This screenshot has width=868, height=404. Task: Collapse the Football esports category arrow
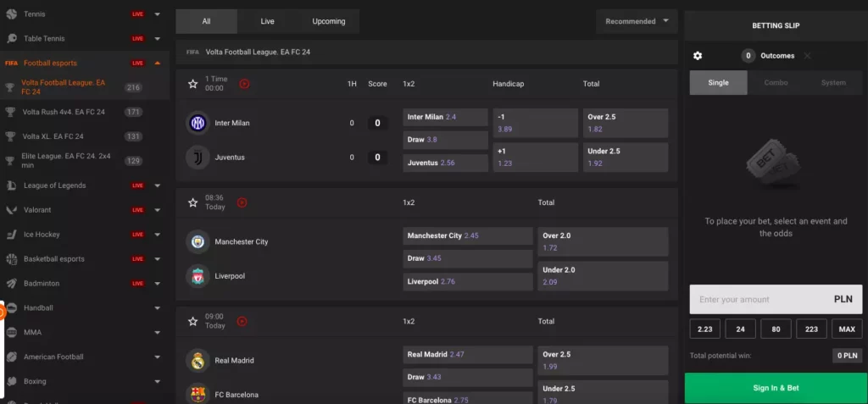pyautogui.click(x=157, y=63)
